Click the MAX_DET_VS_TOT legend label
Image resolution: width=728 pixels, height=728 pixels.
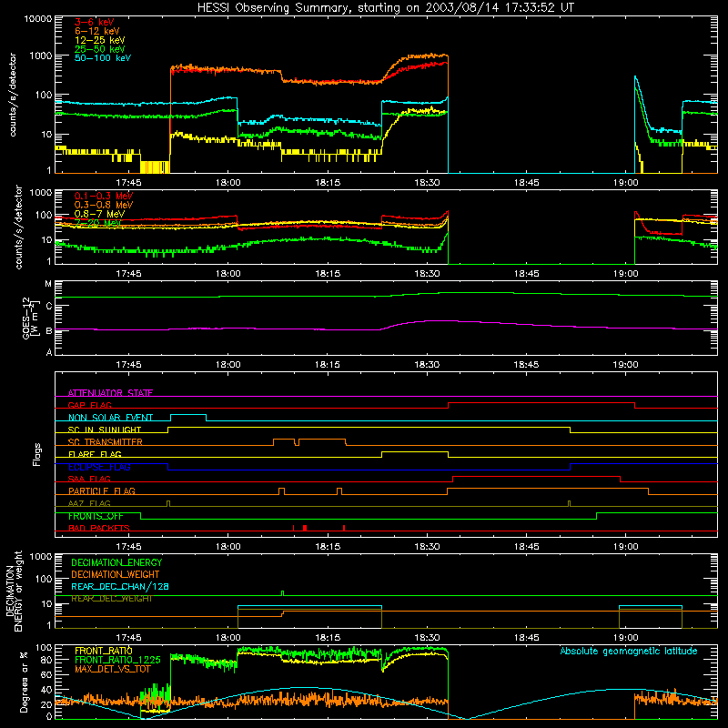pyautogui.click(x=112, y=669)
